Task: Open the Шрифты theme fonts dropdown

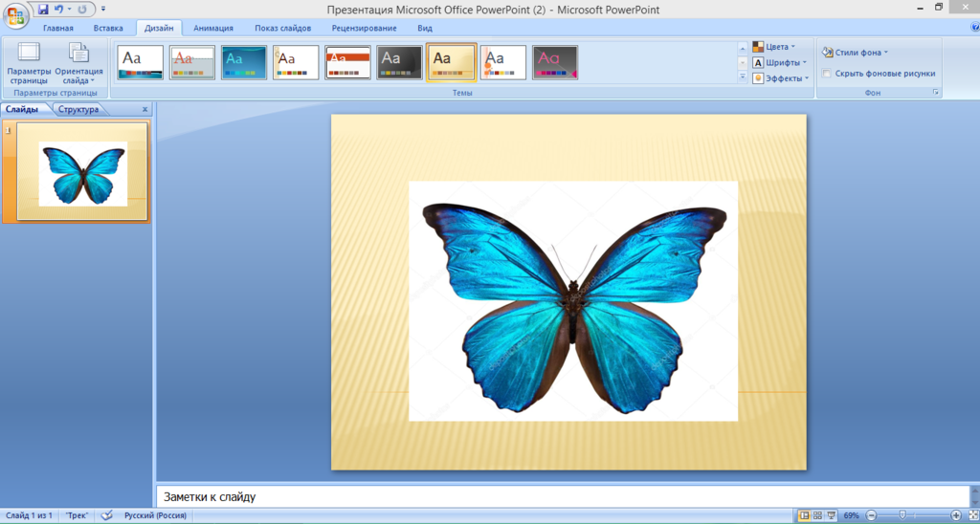Action: [x=776, y=62]
